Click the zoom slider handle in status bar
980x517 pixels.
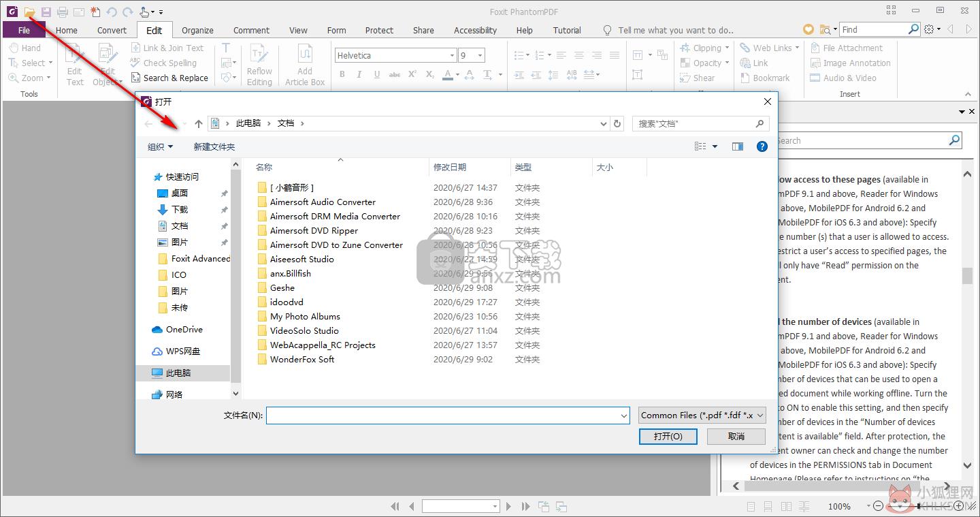pyautogui.click(x=920, y=506)
